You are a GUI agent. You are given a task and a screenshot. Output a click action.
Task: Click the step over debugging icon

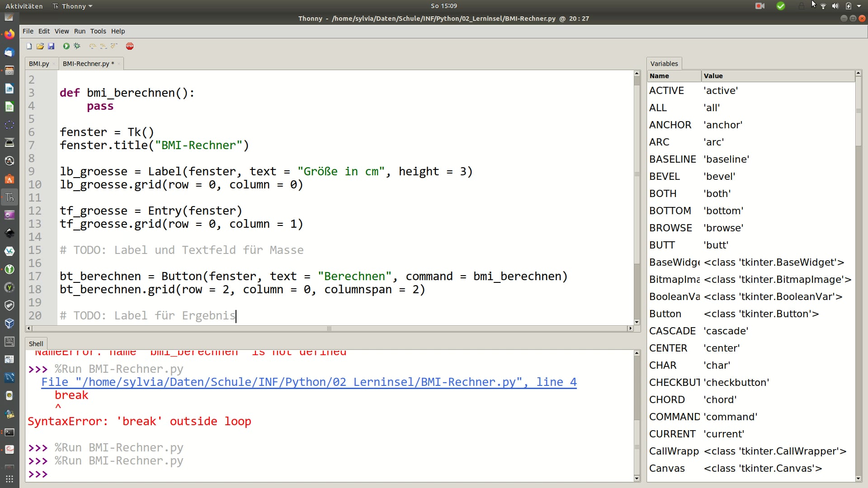[x=93, y=46]
